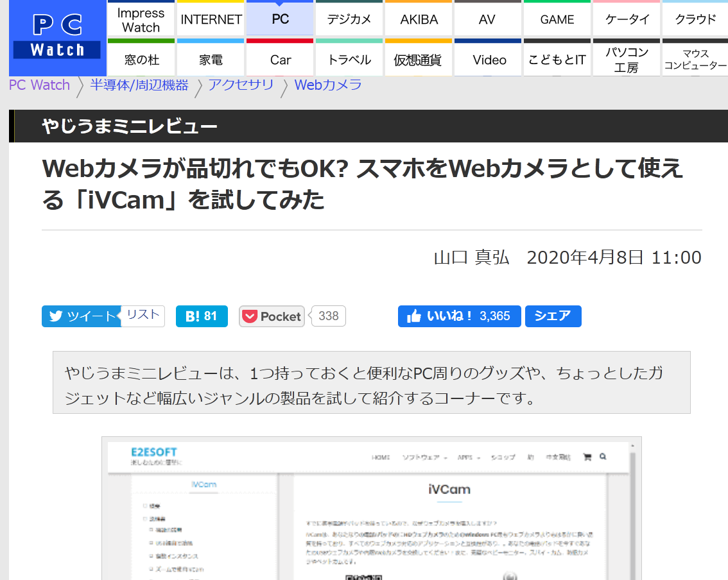Follow the PC Watch breadcrumb link
Viewport: 728px width, 580px height.
coord(39,85)
